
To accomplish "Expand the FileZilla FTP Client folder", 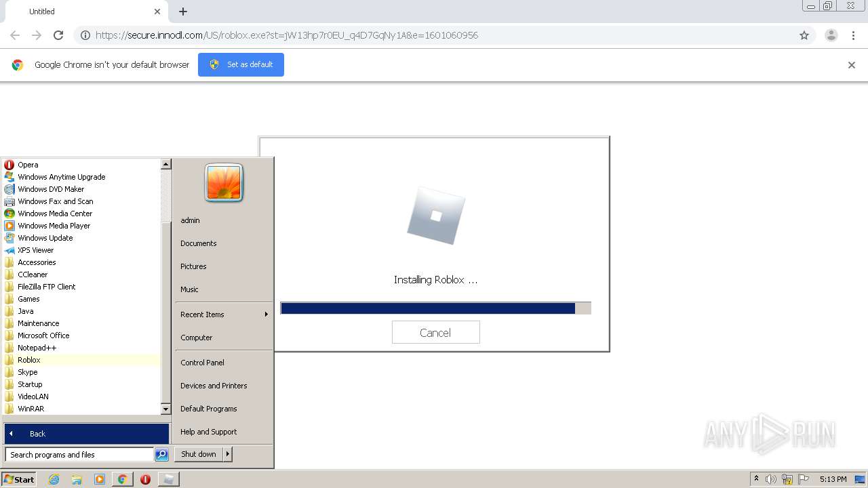I will tap(81, 287).
